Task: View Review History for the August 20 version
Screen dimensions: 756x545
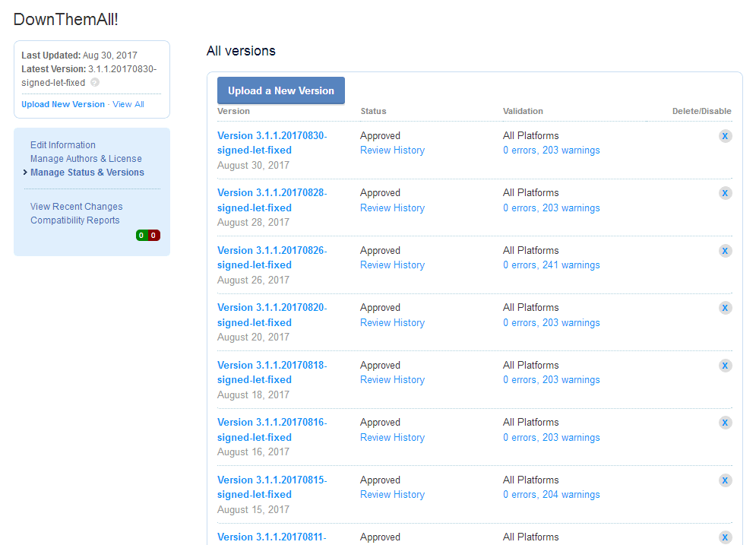Action: (393, 322)
